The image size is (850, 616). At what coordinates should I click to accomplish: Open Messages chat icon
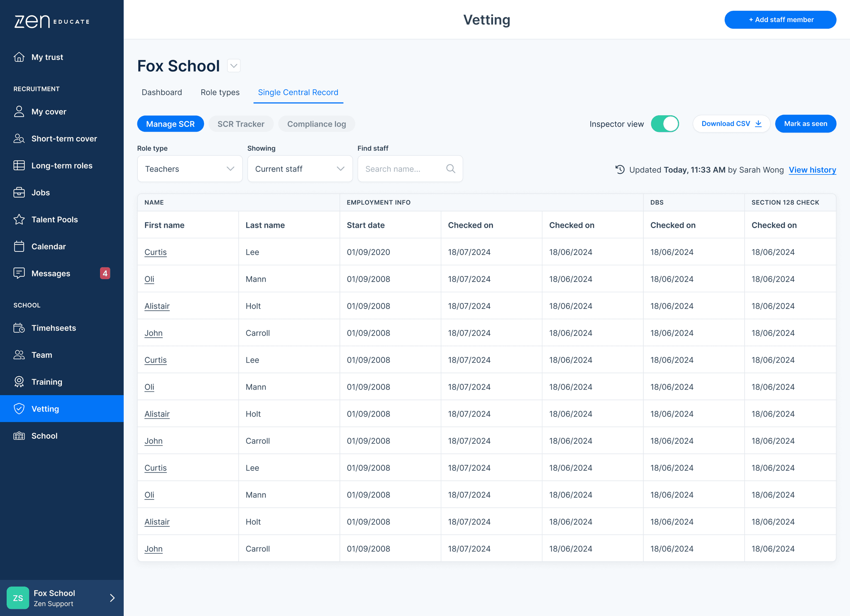pos(19,273)
